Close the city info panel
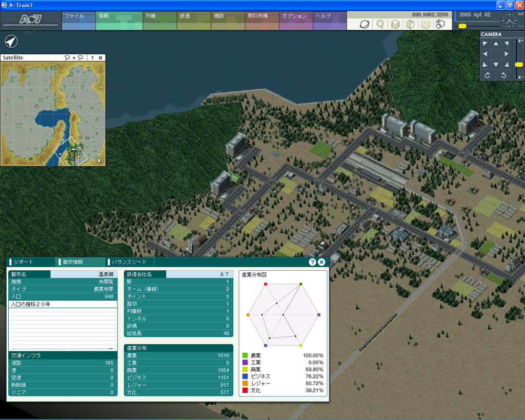 321,262
